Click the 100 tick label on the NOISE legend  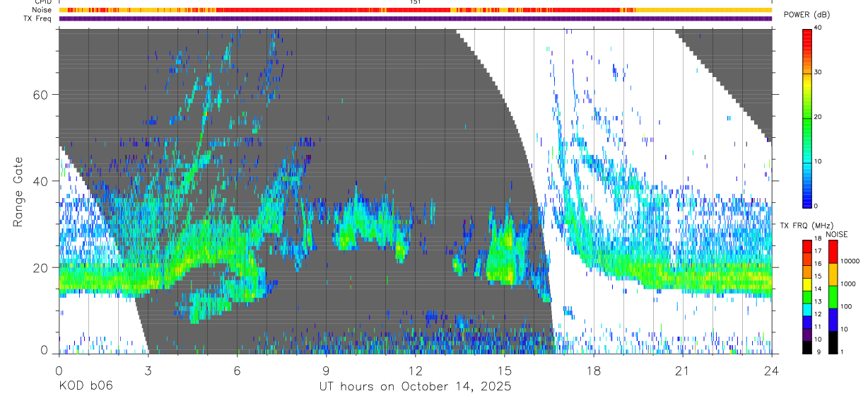(x=847, y=306)
